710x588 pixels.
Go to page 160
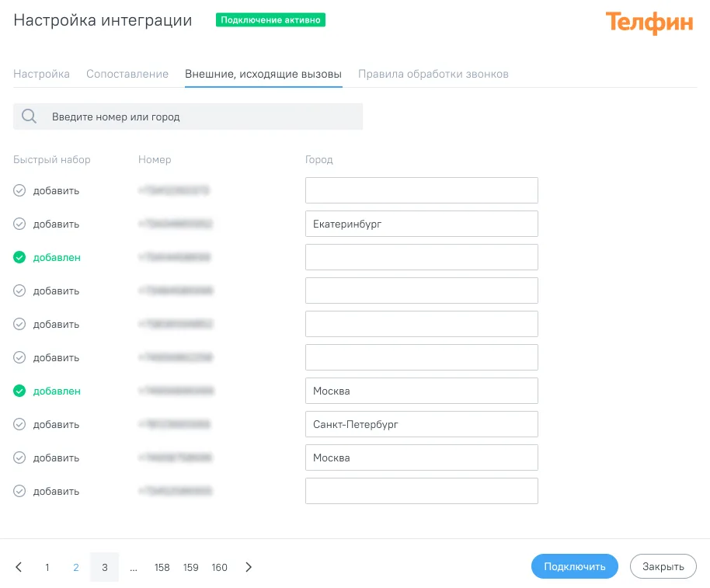pyautogui.click(x=219, y=567)
